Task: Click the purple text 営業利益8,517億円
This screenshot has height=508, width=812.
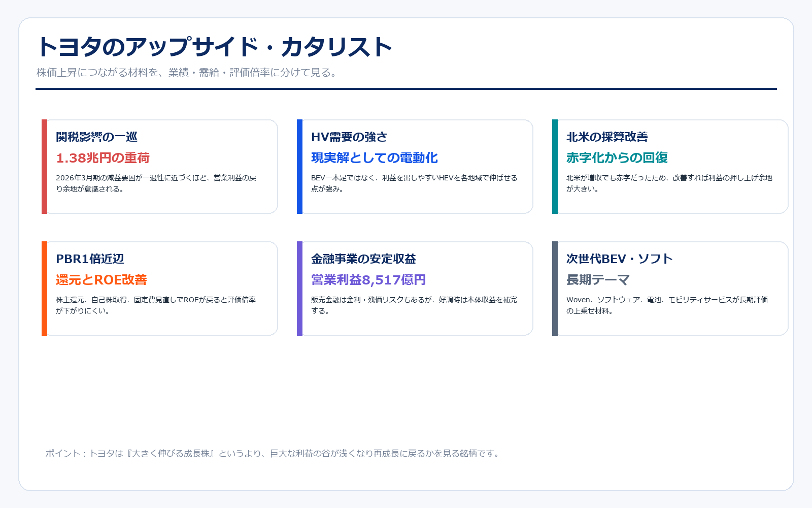Action: pyautogui.click(x=368, y=280)
